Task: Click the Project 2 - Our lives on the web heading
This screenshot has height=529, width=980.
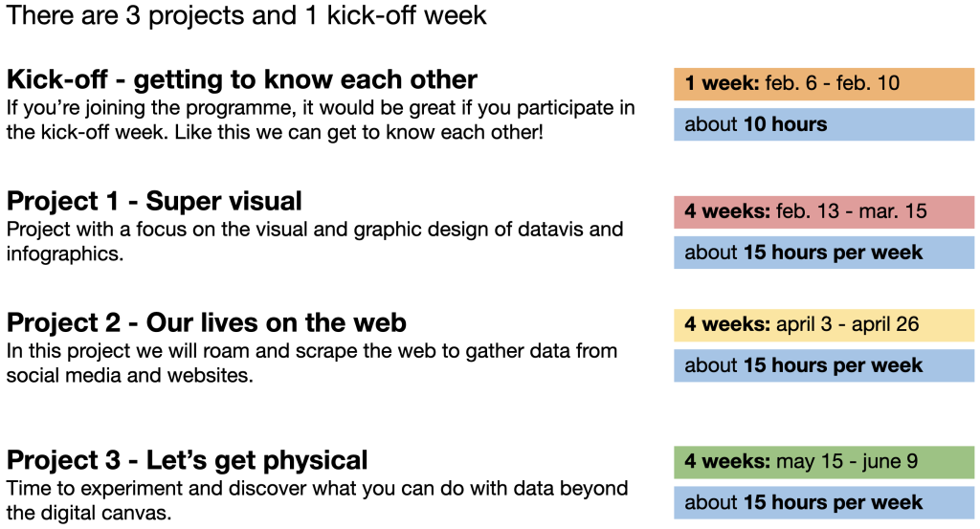Action: (x=207, y=323)
